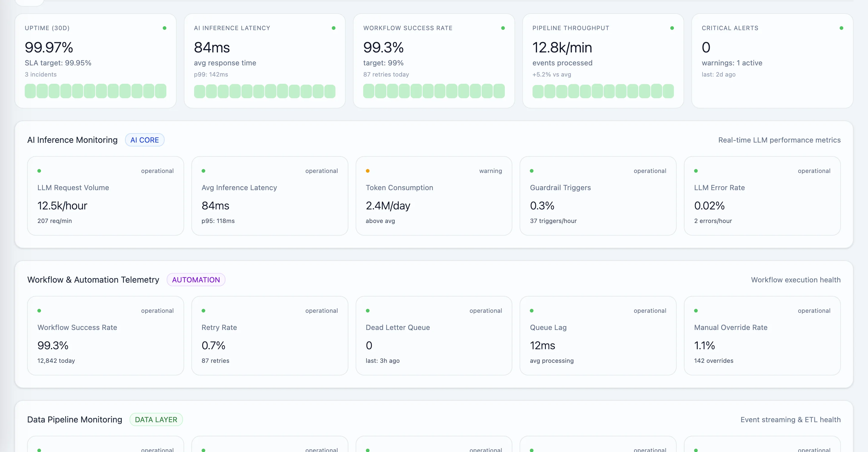Toggle the operational dot on Queue Lag card
Viewport: 868px width, 452px height.
point(532,311)
